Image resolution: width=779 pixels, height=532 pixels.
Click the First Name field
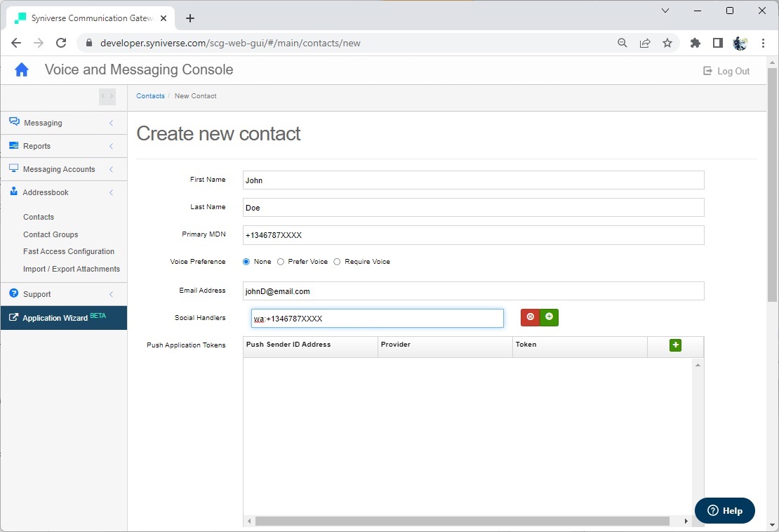[474, 180]
